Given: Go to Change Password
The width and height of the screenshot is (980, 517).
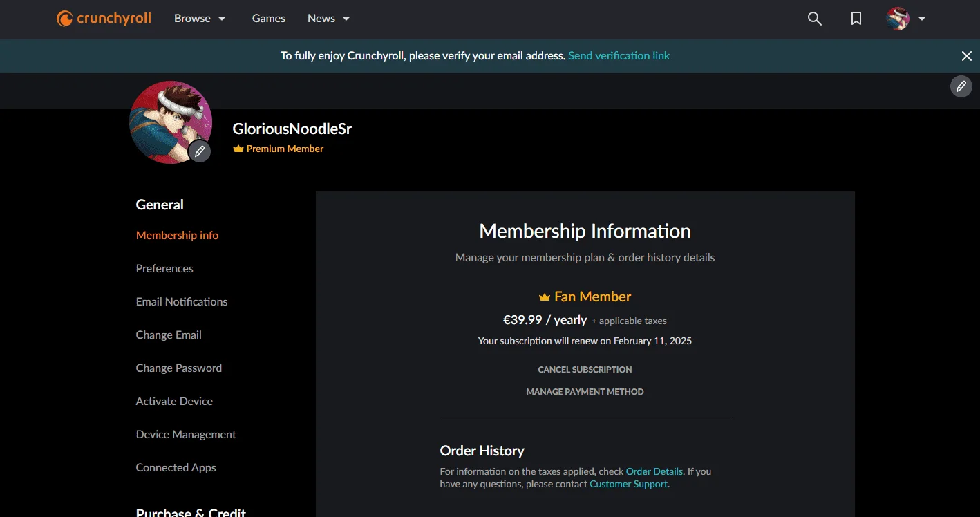Looking at the screenshot, I should click(x=179, y=368).
